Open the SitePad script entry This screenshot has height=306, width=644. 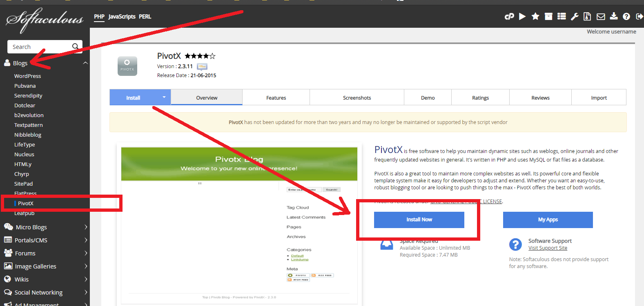point(23,184)
